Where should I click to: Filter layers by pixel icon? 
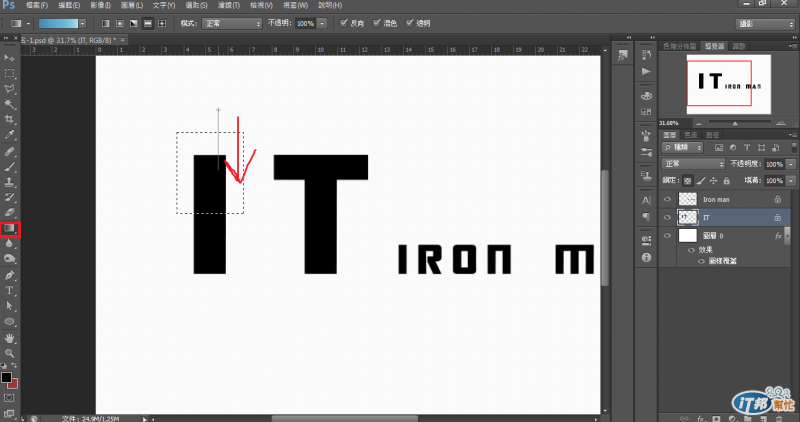pos(719,147)
